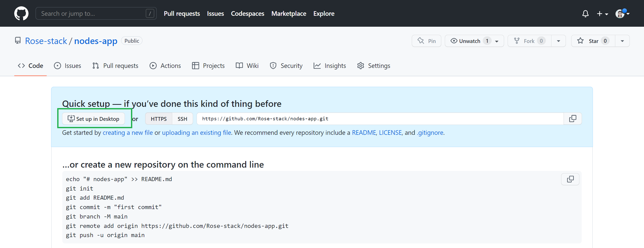The height and width of the screenshot is (248, 644).
Task: Click the Set up in Desktop button
Action: tap(93, 119)
